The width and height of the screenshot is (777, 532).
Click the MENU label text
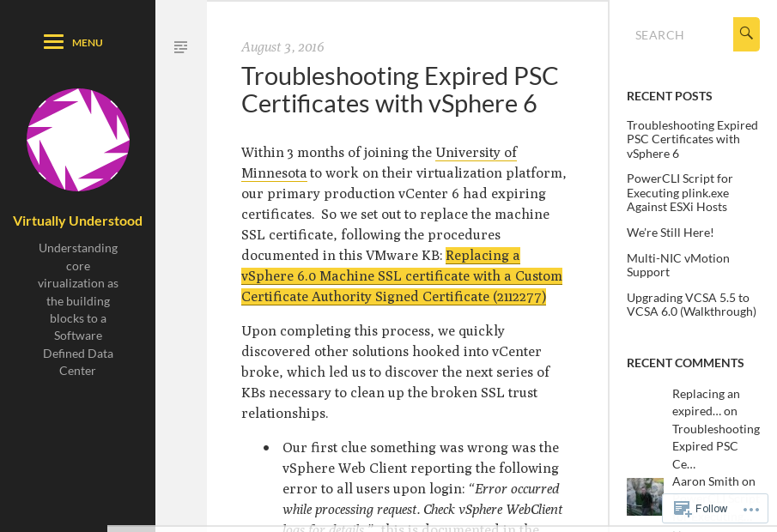(88, 43)
